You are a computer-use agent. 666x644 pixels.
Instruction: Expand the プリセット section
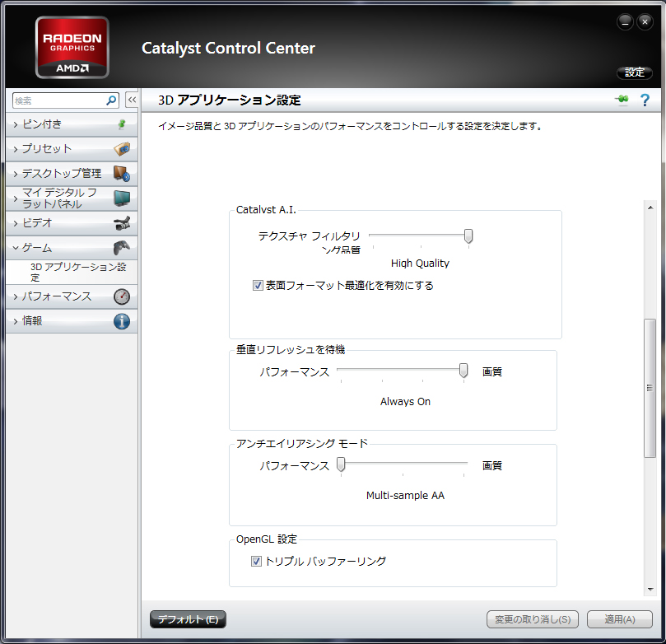(x=72, y=149)
